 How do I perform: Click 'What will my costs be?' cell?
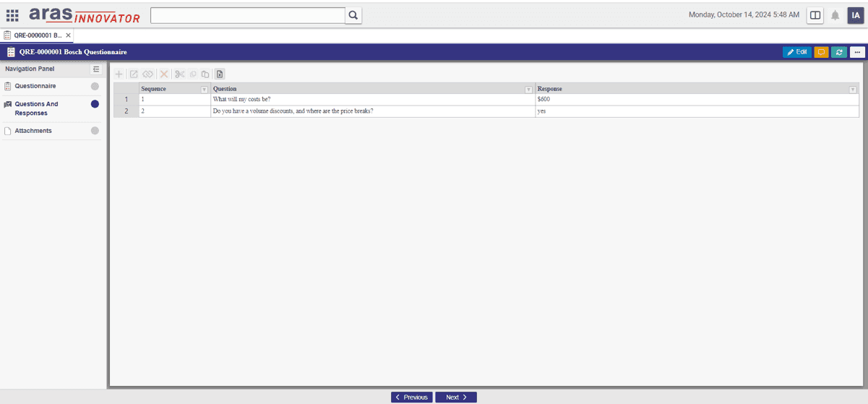point(373,100)
